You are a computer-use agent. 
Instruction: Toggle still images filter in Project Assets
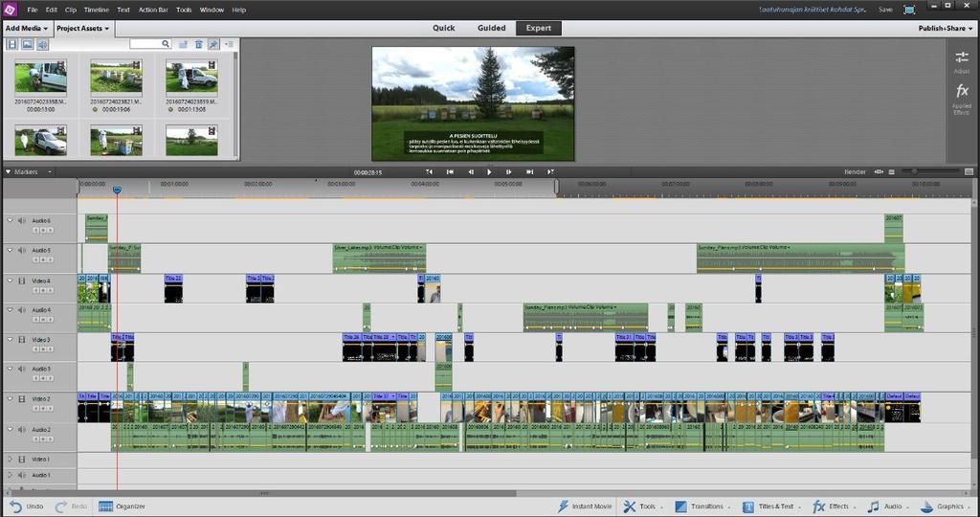point(27,44)
